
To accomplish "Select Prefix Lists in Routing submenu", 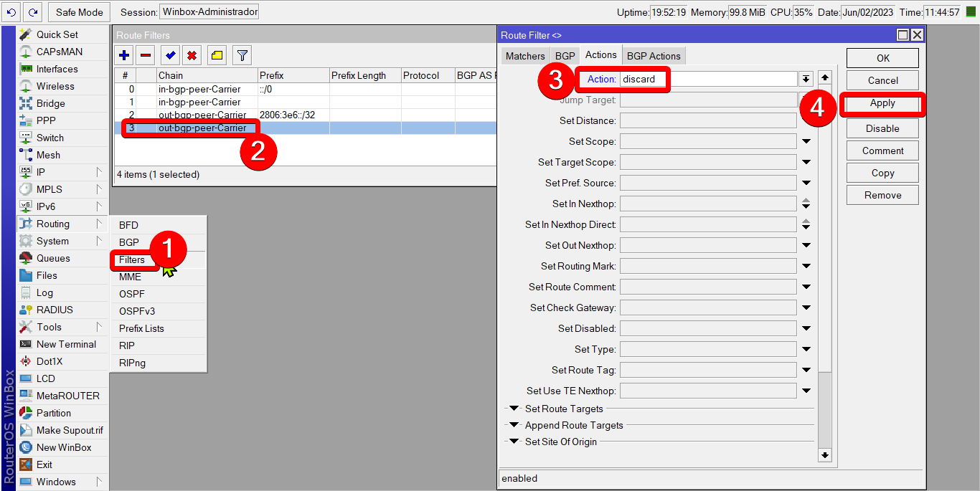I will click(x=141, y=328).
